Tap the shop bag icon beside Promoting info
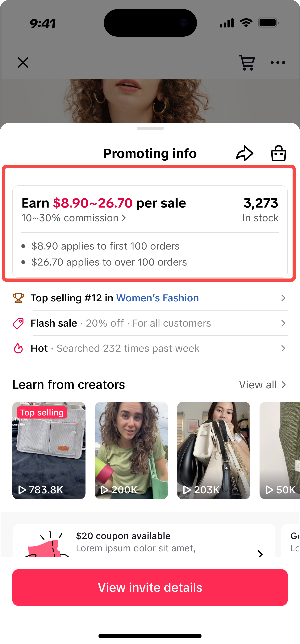Viewport: 300px width, 644px height. tap(278, 153)
